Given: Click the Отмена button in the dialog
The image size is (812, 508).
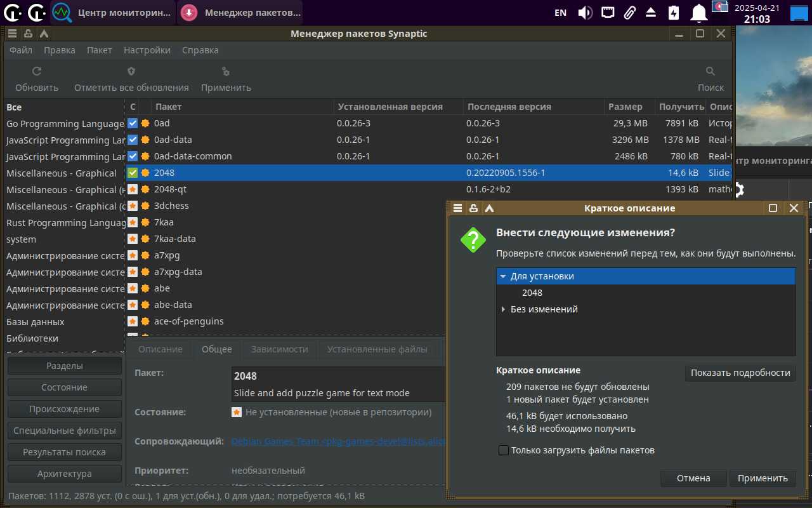Looking at the screenshot, I should [x=693, y=478].
